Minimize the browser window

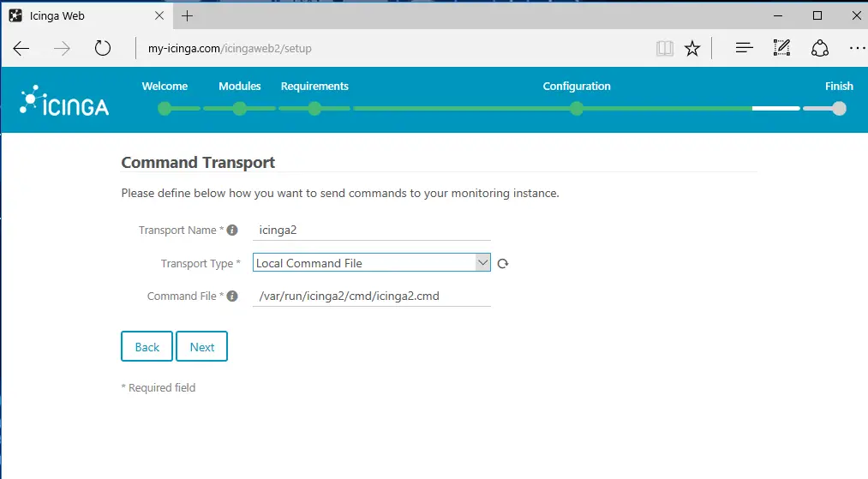click(778, 16)
